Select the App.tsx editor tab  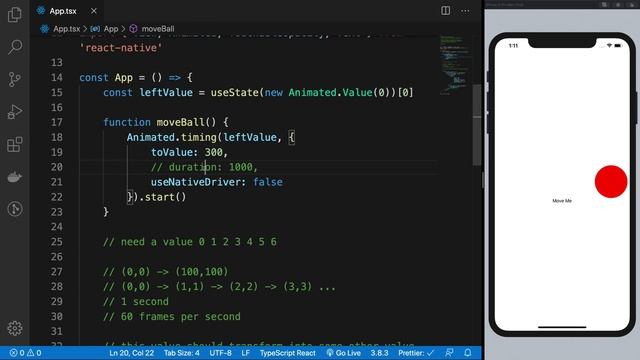67,11
